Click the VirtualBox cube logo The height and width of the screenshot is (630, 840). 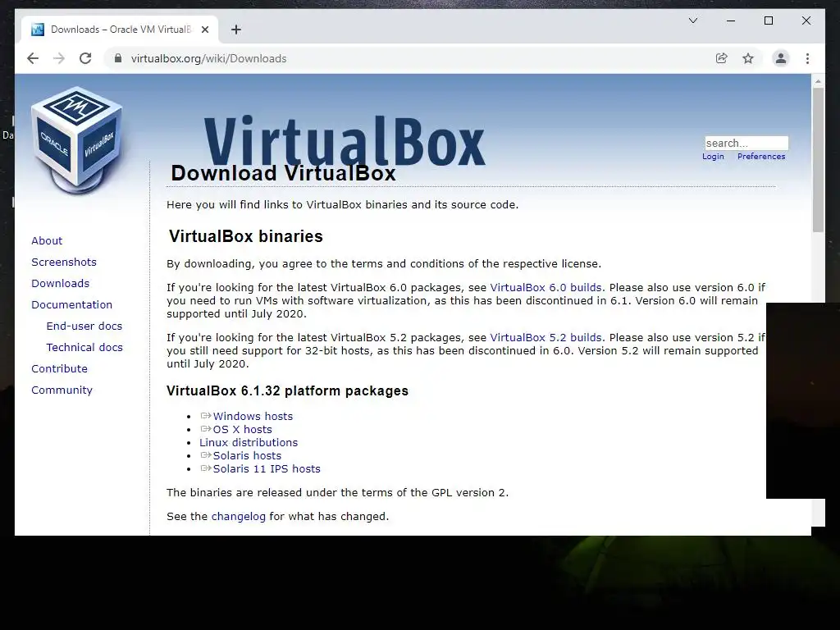78,140
